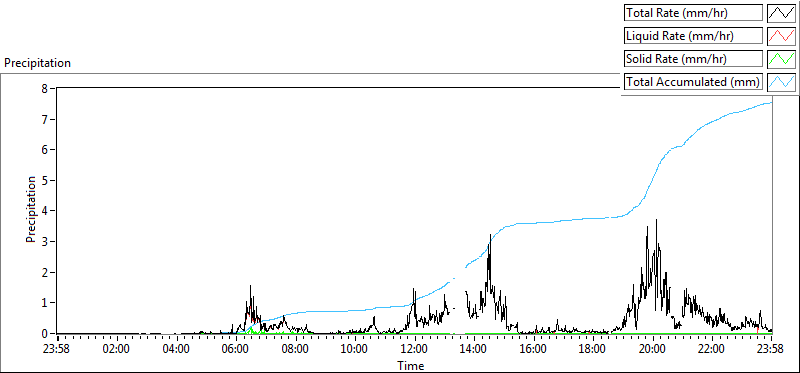The height and width of the screenshot is (373, 800).
Task: Click the 14:00 time axis tick label
Action: 474,350
